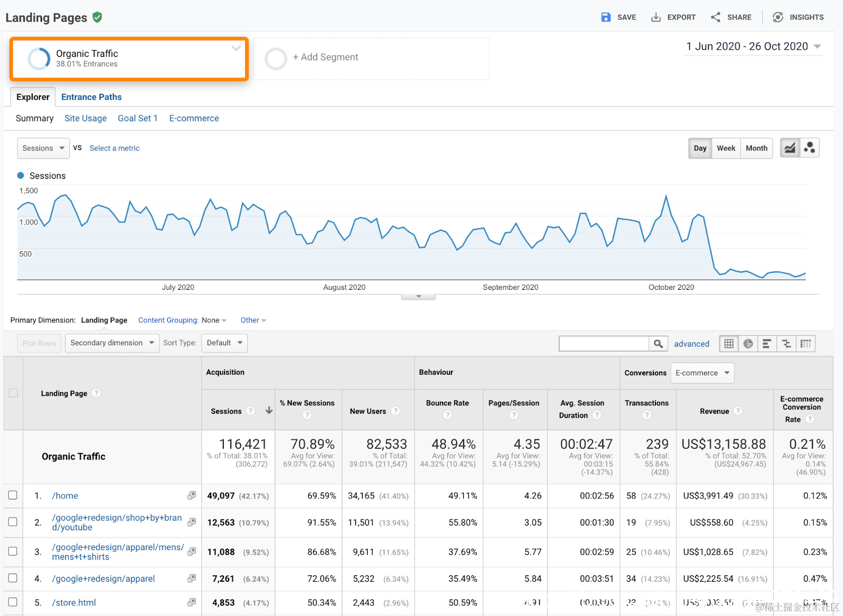Check the /store.html row checkbox
The height and width of the screenshot is (616, 843).
[x=13, y=602]
